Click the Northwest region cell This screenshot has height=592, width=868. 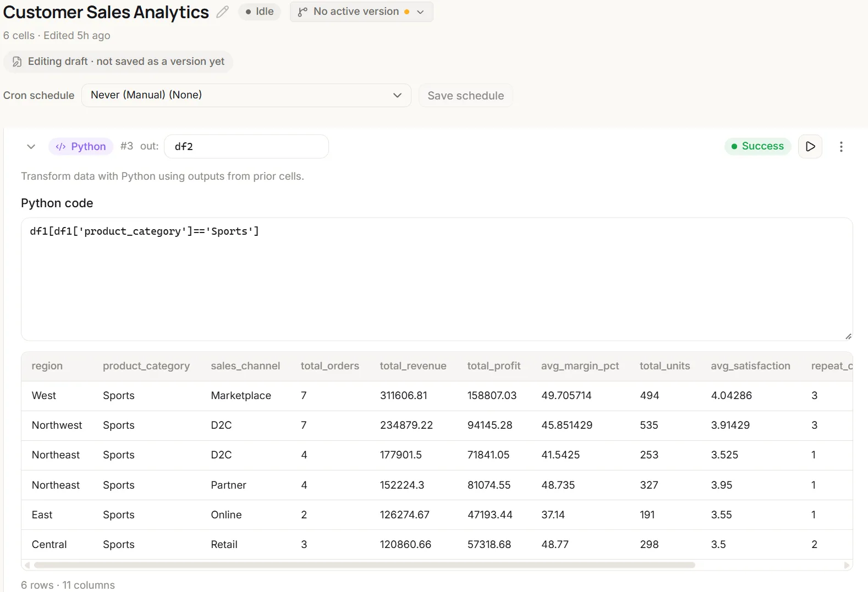pyautogui.click(x=57, y=425)
